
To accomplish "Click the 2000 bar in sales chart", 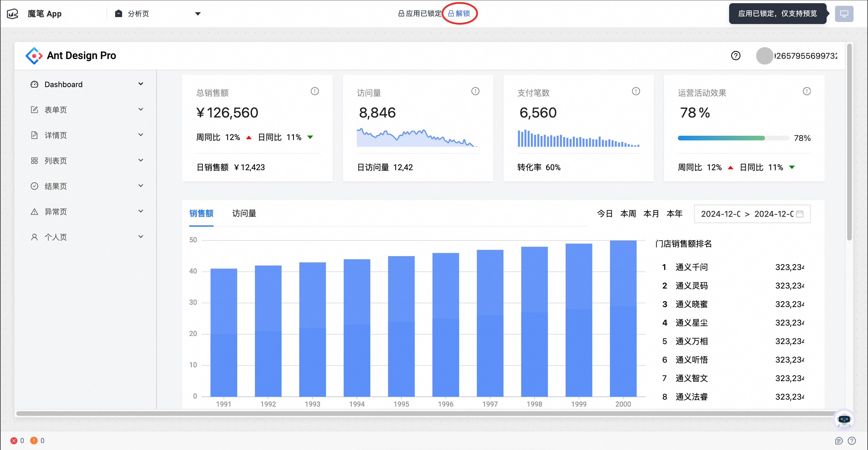I will 623,319.
